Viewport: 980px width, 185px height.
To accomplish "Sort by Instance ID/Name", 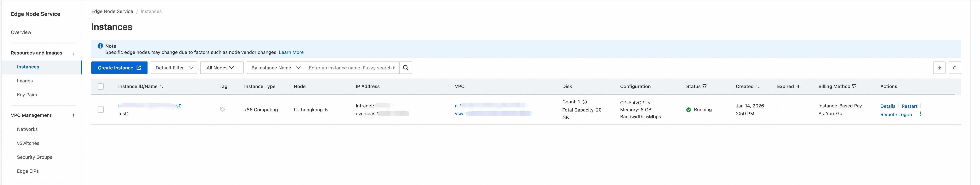I will pos(162,87).
